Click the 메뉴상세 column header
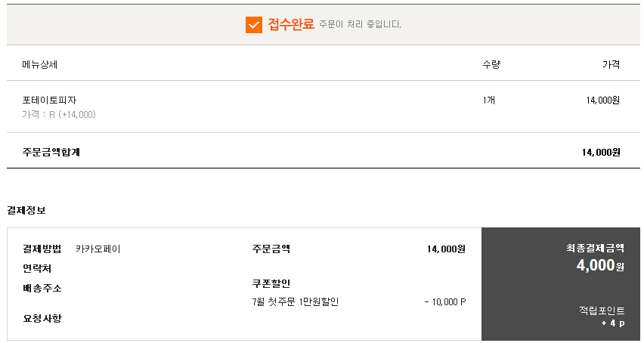Viewport: 644px width, 343px height. [x=40, y=64]
